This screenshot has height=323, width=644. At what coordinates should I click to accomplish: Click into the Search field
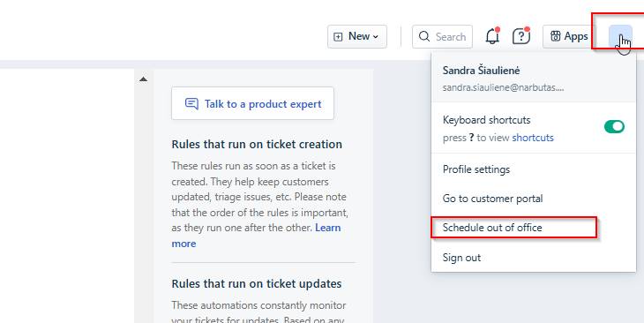pos(442,36)
